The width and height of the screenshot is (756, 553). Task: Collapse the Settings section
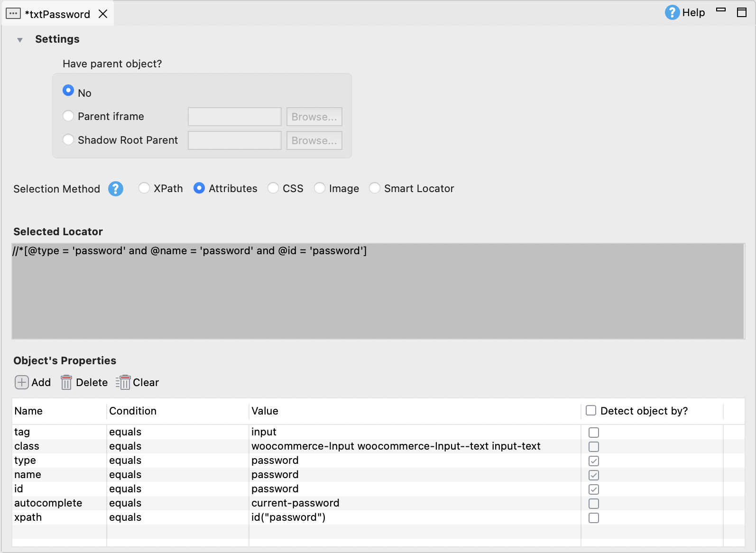(x=20, y=40)
